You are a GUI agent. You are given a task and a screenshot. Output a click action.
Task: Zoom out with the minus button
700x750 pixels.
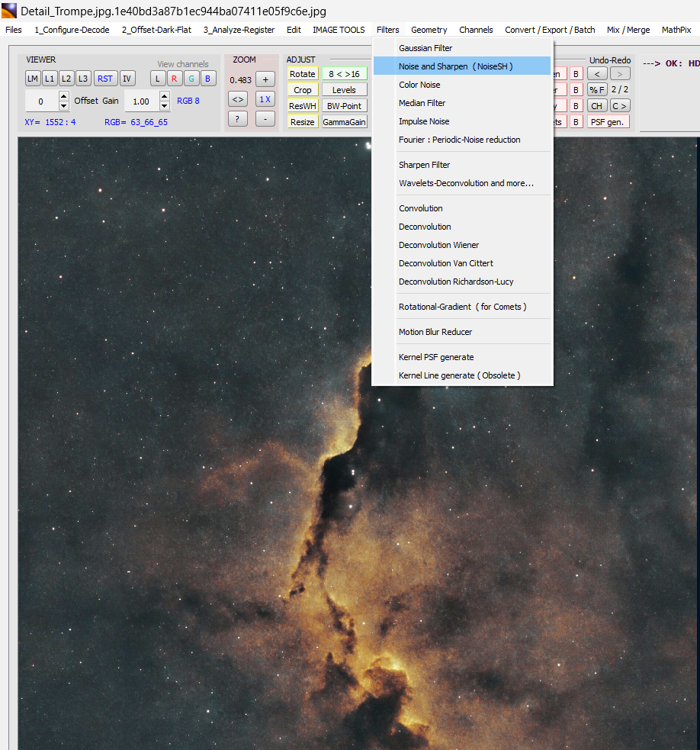265,118
